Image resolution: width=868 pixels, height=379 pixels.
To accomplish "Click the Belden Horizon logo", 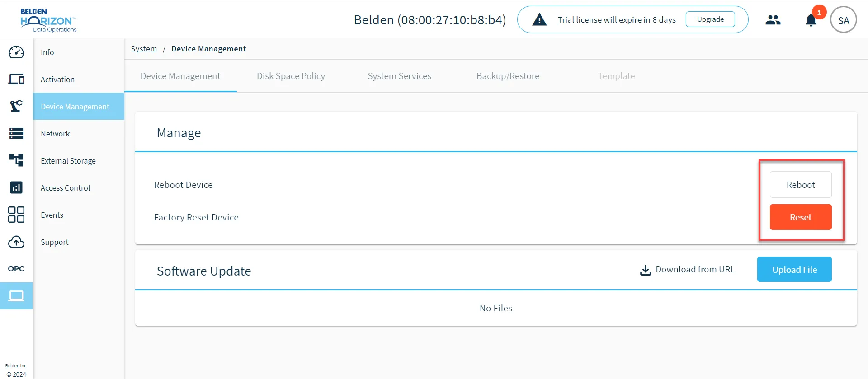I will pos(48,20).
